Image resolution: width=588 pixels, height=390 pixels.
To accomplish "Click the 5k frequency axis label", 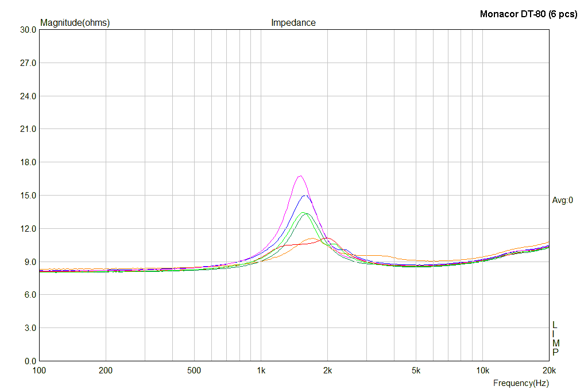I will 416,370.
